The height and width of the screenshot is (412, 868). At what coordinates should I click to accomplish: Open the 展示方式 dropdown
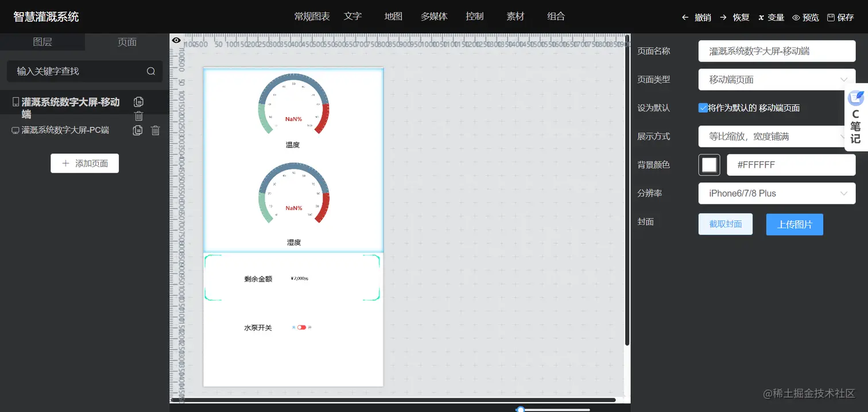(x=777, y=137)
